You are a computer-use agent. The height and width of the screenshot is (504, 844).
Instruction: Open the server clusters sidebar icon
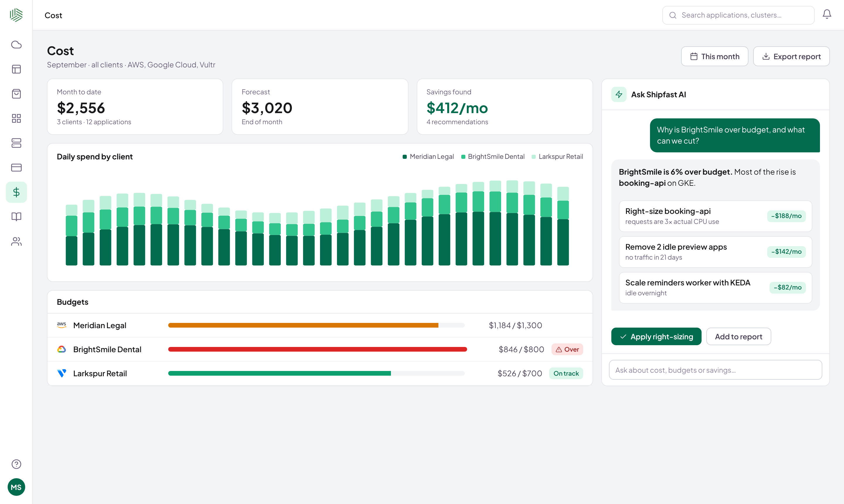(x=16, y=143)
